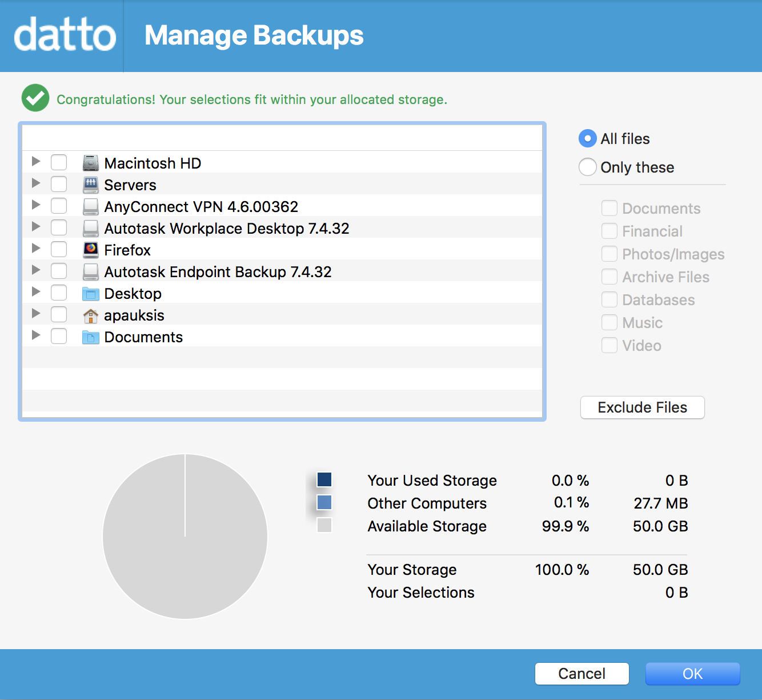Click the Macintosh HD drive icon
Screen dimensions: 762x700
click(x=90, y=163)
